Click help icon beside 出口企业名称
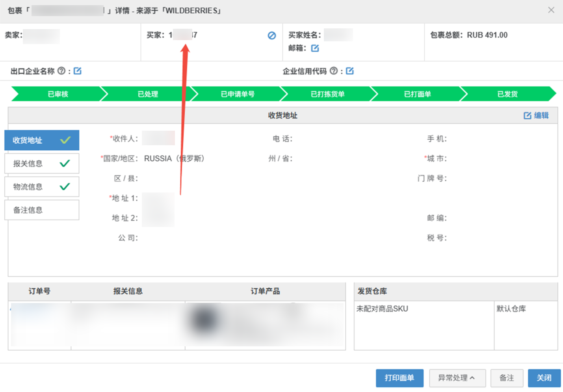The image size is (563, 392). coord(61,71)
